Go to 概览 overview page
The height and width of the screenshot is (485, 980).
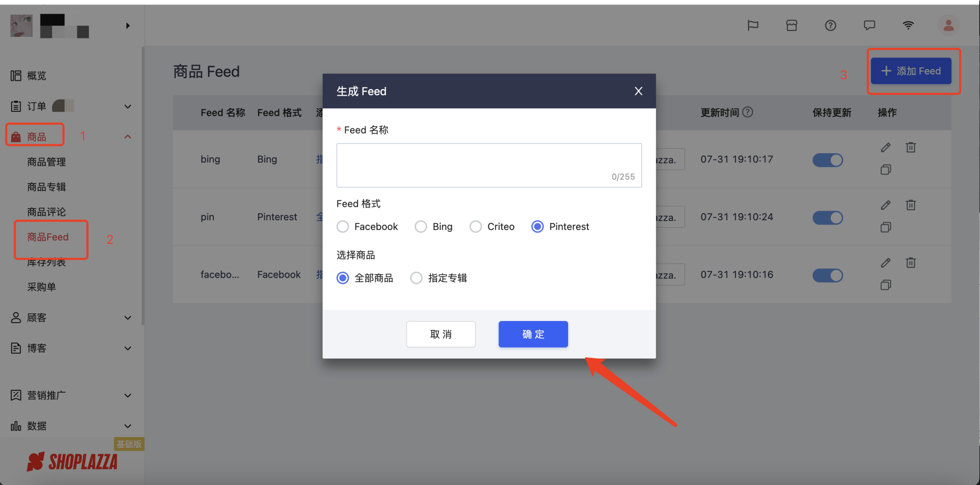37,76
